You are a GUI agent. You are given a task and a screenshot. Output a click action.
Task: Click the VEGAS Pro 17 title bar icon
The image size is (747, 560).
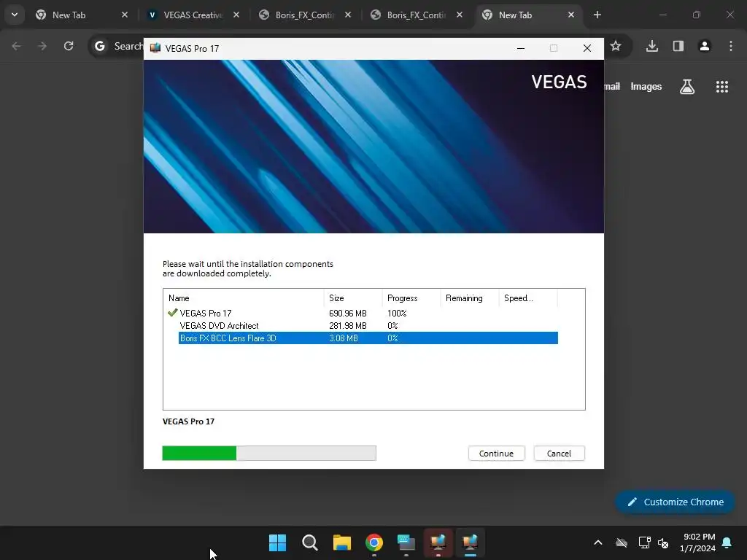point(155,48)
